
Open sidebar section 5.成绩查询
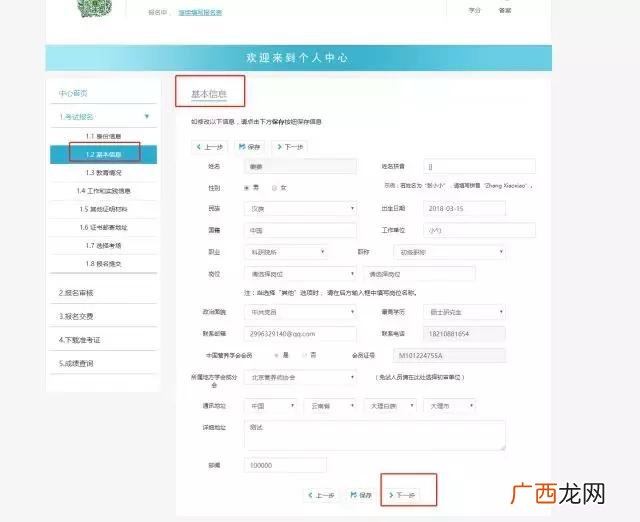coord(103,363)
